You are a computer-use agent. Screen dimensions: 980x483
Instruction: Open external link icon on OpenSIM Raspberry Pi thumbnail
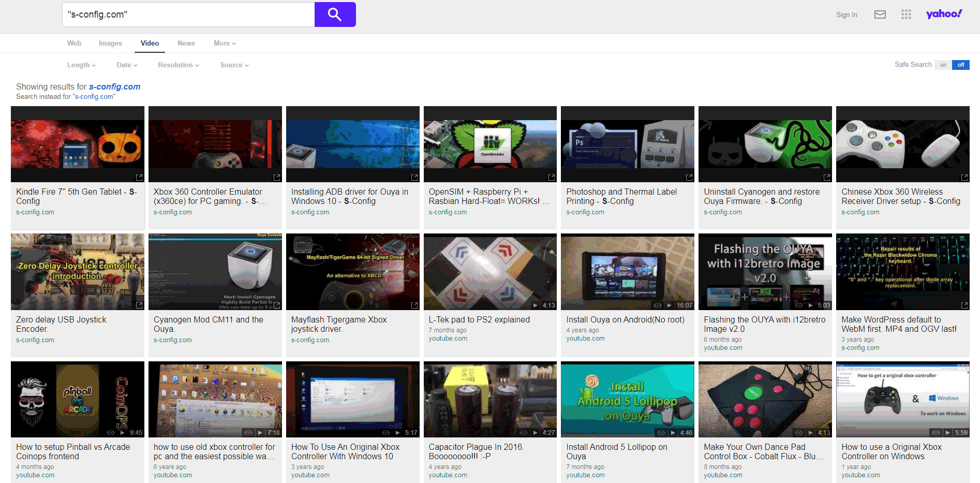click(552, 178)
